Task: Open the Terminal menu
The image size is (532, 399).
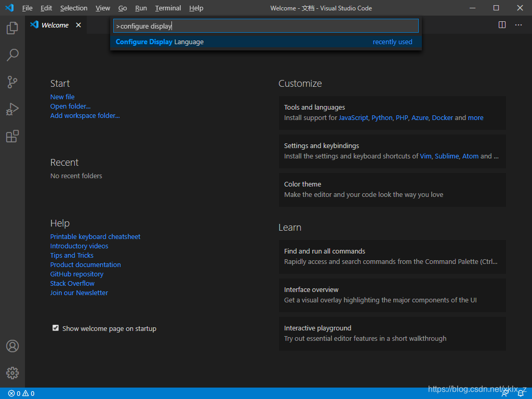Action: coord(168,8)
